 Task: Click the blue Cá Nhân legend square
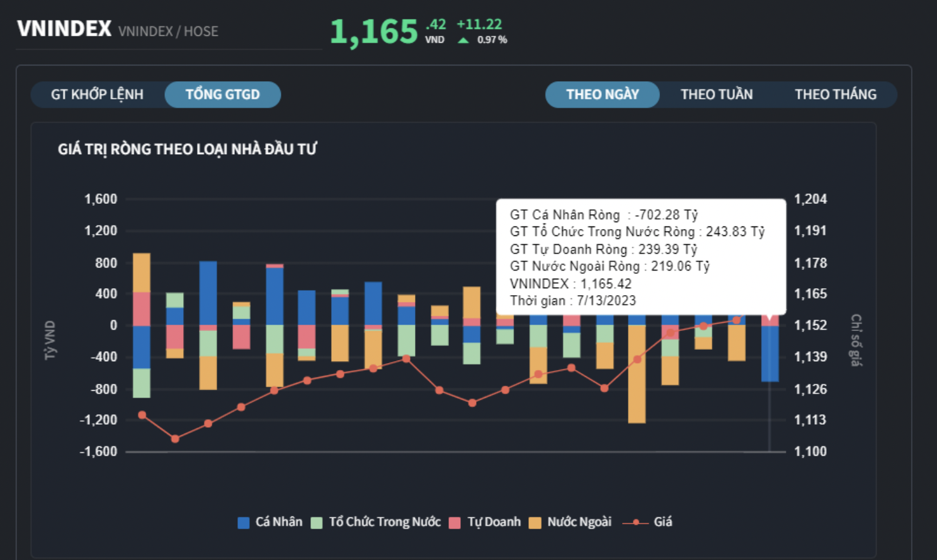click(x=244, y=522)
